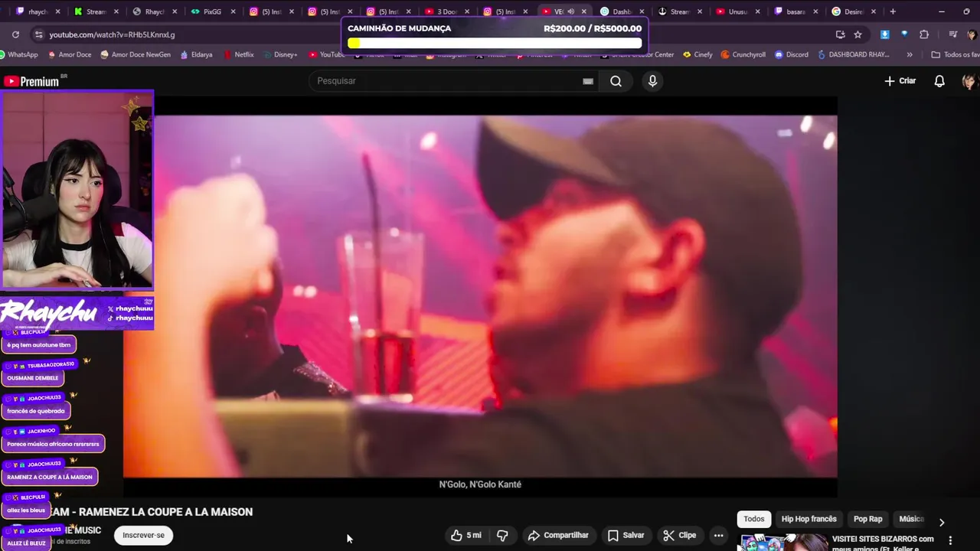980x551 pixels.
Task: Switch to the Unusual YouTube tab
Action: pyautogui.click(x=737, y=11)
